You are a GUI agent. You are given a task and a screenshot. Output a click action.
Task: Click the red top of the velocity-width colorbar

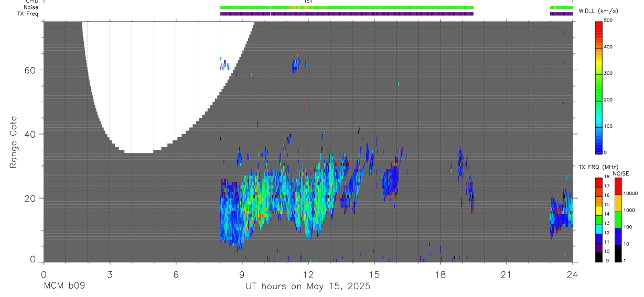coord(599,26)
